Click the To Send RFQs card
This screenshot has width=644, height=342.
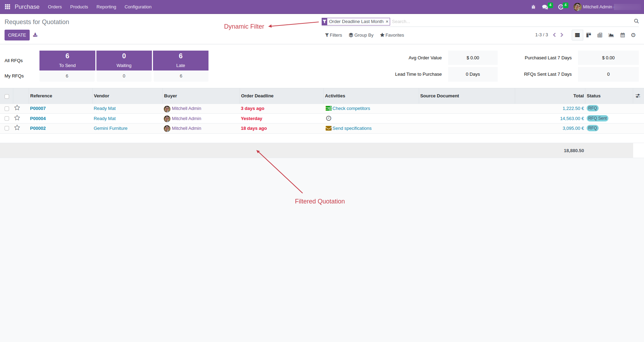pos(67,60)
